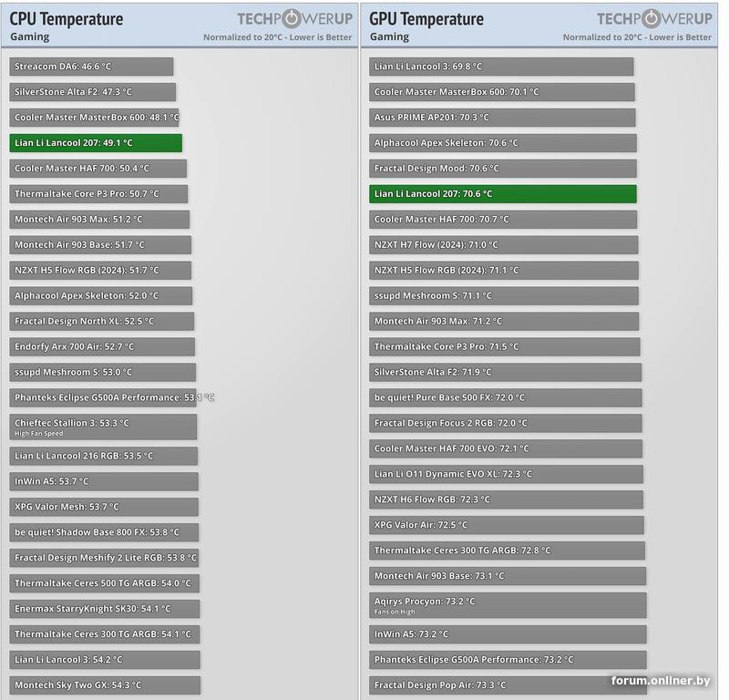Click the 'Montech Air 903 Base: 51.7 °C' bar
Screen dimensions: 729x700
point(100,245)
